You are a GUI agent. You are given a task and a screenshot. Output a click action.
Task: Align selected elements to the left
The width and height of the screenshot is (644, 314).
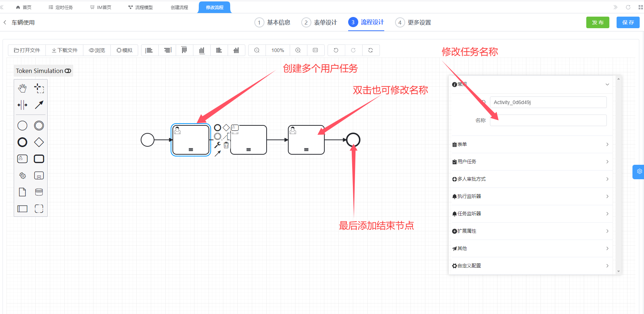(149, 50)
